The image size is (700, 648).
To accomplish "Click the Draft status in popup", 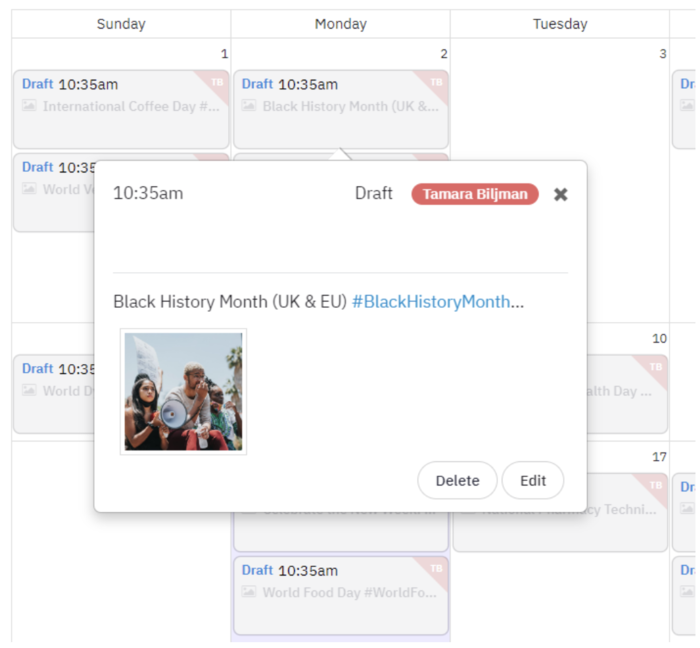I will [374, 193].
